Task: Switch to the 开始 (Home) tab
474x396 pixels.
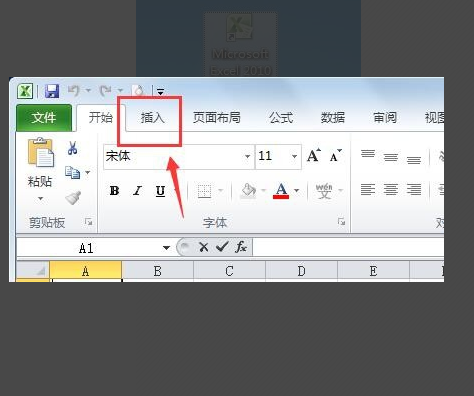Action: tap(101, 117)
